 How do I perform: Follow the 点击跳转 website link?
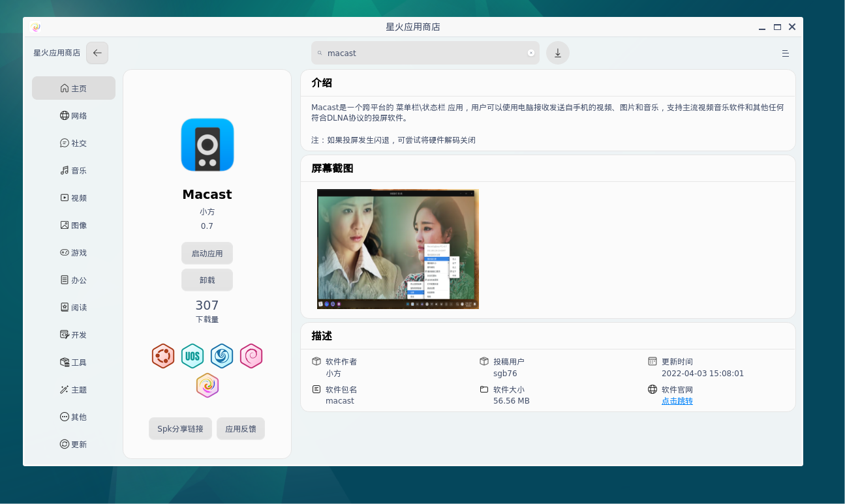(677, 401)
